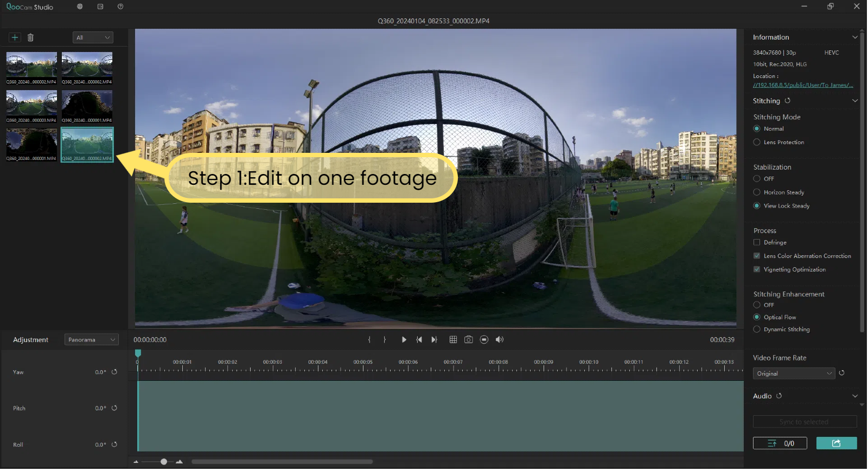Toggle the grid overlay icon
868x471 pixels.
tap(453, 340)
